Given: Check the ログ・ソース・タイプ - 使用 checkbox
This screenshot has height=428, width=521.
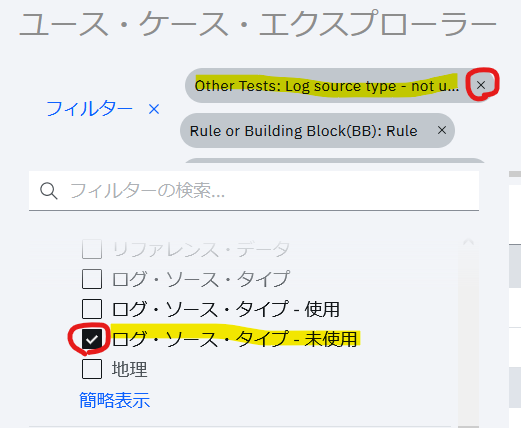Looking at the screenshot, I should [x=92, y=309].
